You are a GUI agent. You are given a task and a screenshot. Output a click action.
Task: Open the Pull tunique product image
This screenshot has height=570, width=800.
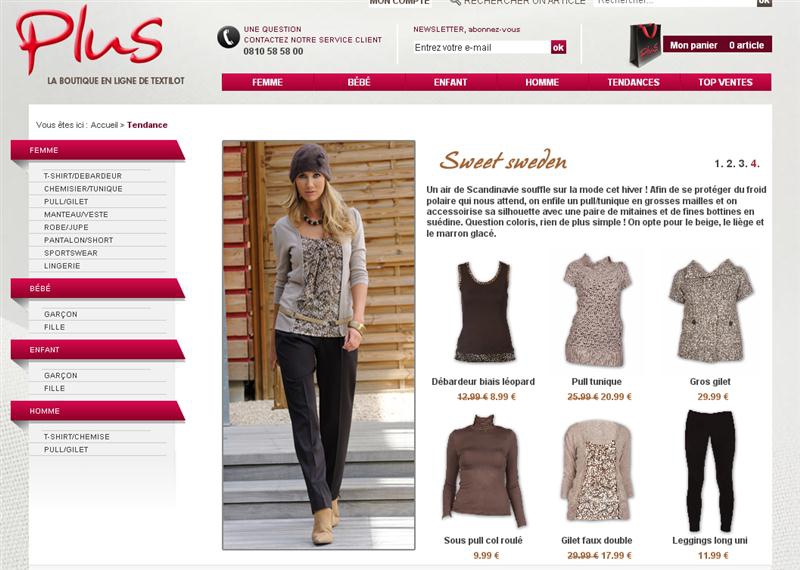(596, 311)
